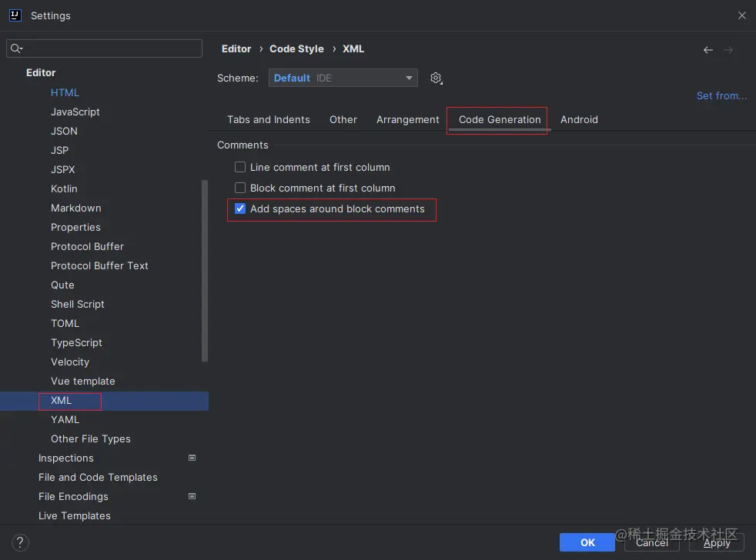This screenshot has height=560, width=756.
Task: Select Velocity in the tree
Action: tap(70, 362)
